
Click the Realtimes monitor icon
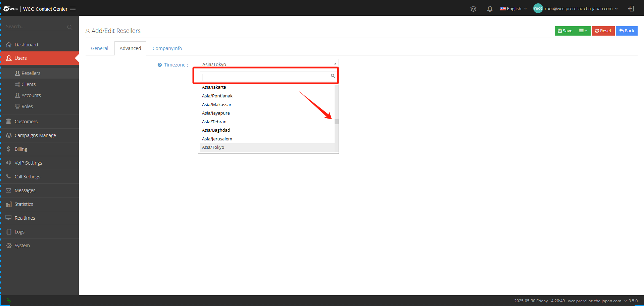[x=8, y=218]
